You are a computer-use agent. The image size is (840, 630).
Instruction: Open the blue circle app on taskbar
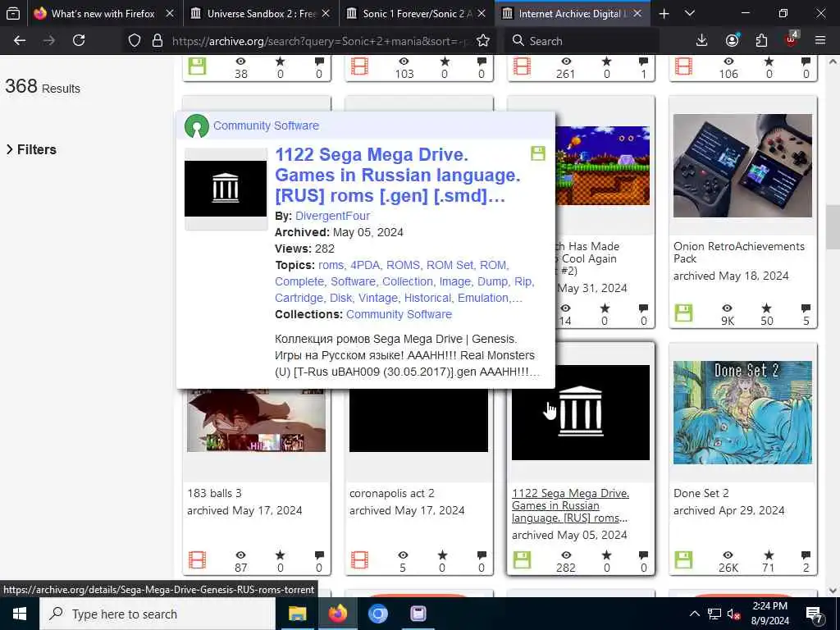pyautogui.click(x=377, y=614)
